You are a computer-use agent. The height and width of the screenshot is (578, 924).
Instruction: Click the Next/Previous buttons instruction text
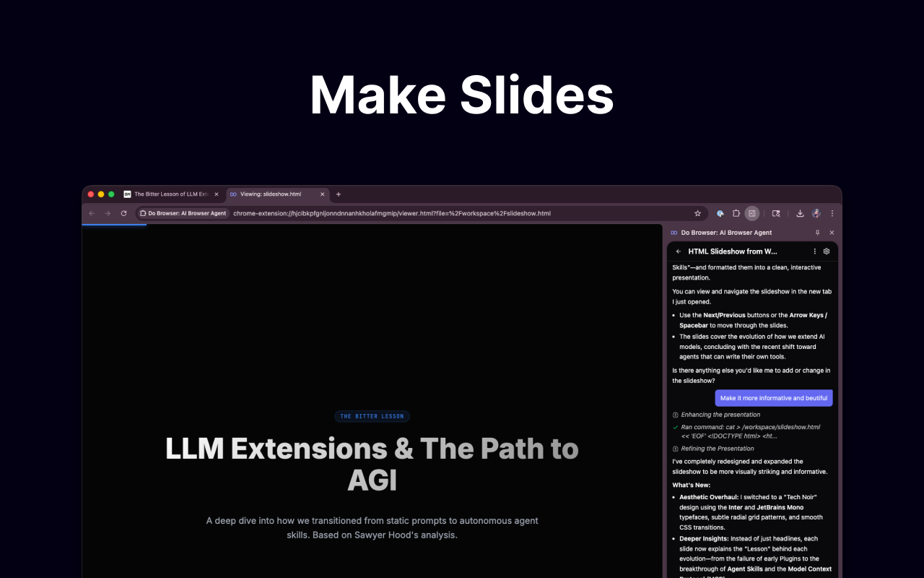(754, 320)
